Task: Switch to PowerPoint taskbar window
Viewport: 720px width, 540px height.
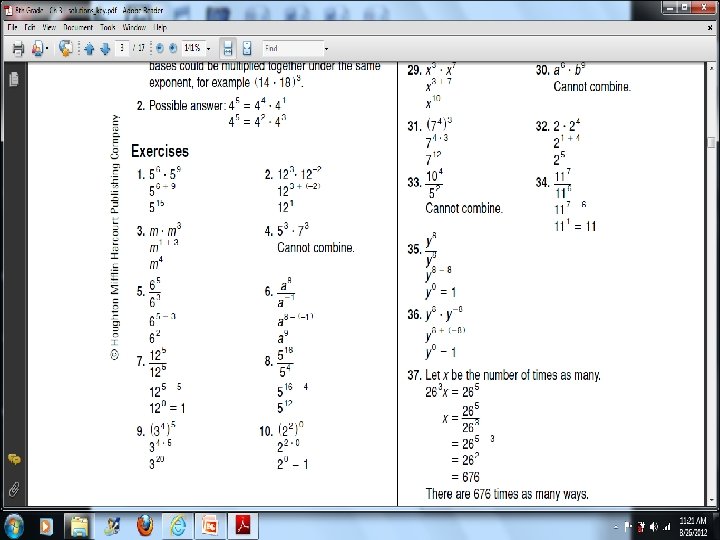Action: [x=210, y=526]
